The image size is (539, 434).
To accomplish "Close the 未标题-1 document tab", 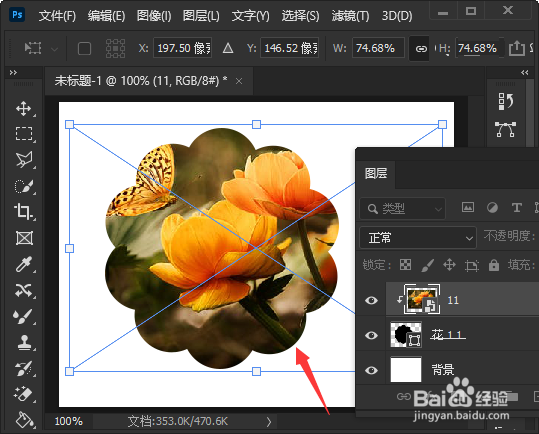I will point(239,81).
